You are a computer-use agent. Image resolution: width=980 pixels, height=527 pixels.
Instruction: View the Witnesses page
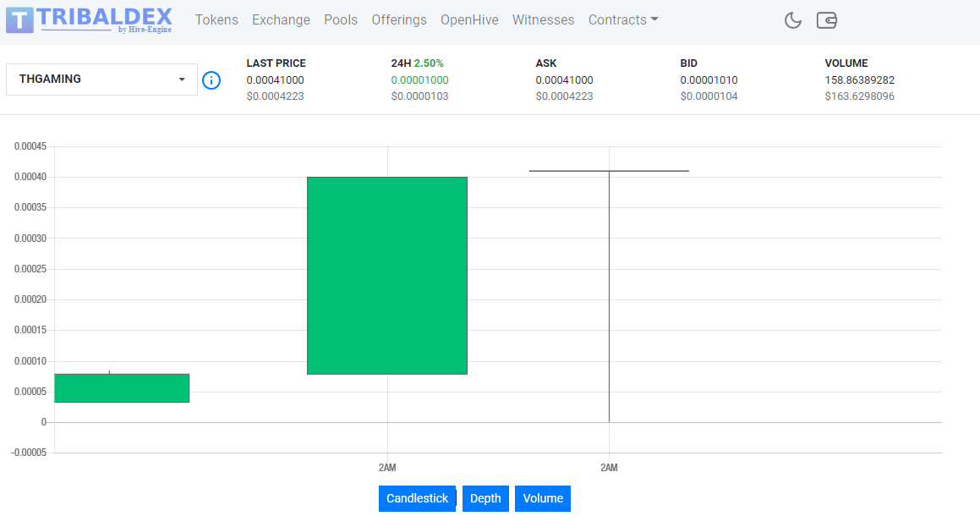click(x=543, y=20)
